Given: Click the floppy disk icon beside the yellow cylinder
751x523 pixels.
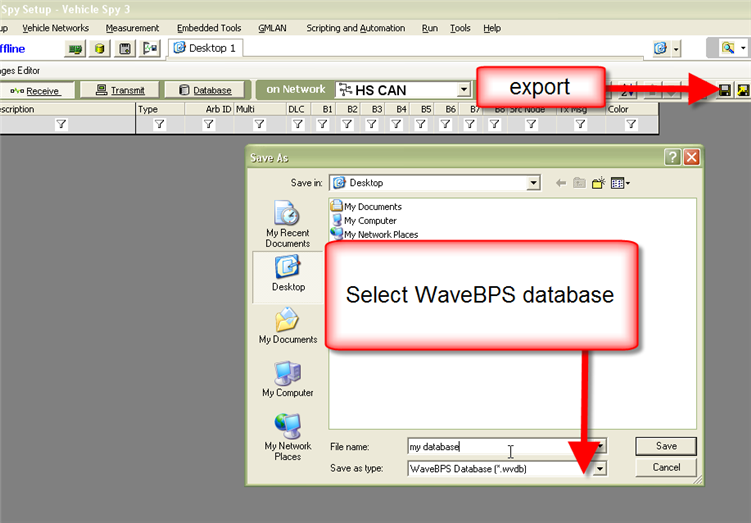Looking at the screenshot, I should click(x=125, y=49).
